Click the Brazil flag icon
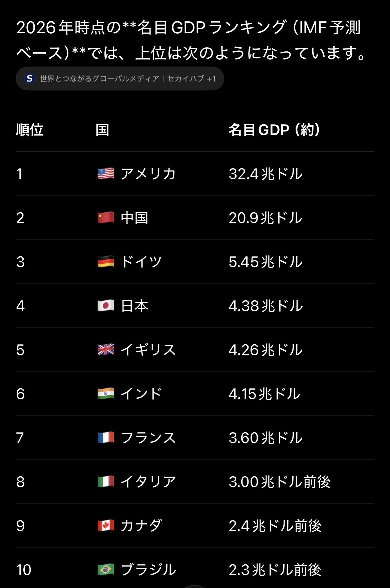The height and width of the screenshot is (588, 390). [106, 570]
